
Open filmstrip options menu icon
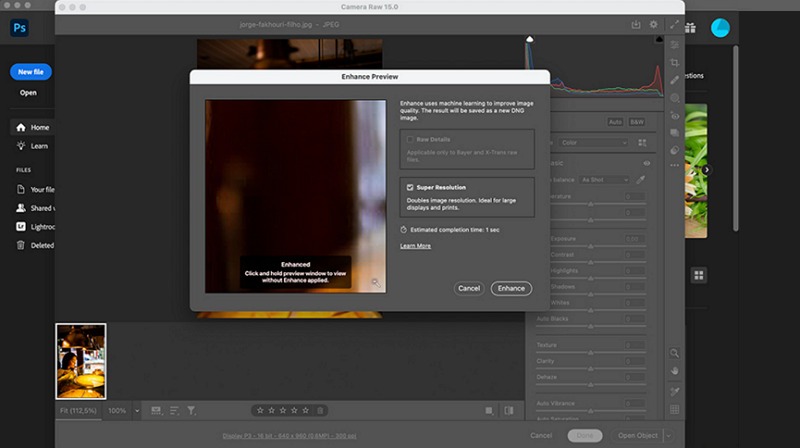click(156, 411)
